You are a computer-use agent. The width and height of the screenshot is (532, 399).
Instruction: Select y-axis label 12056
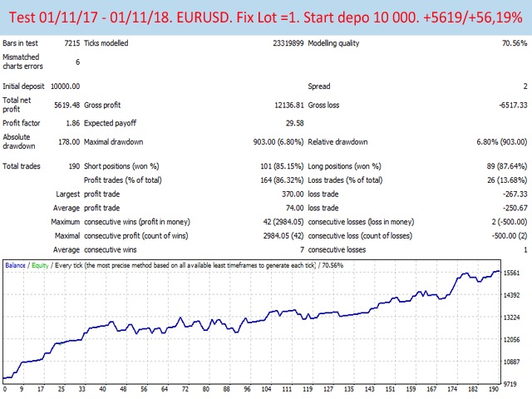pyautogui.click(x=512, y=340)
